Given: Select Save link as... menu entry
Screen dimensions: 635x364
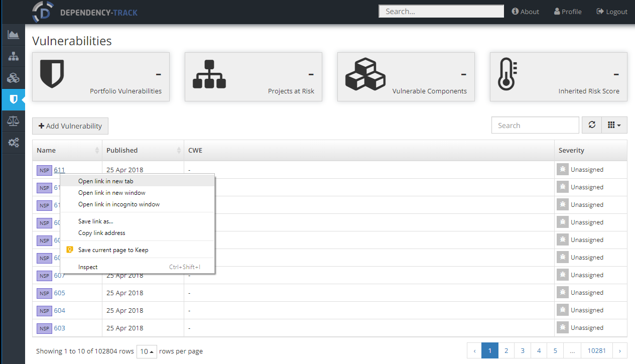Looking at the screenshot, I should coord(137,221).
